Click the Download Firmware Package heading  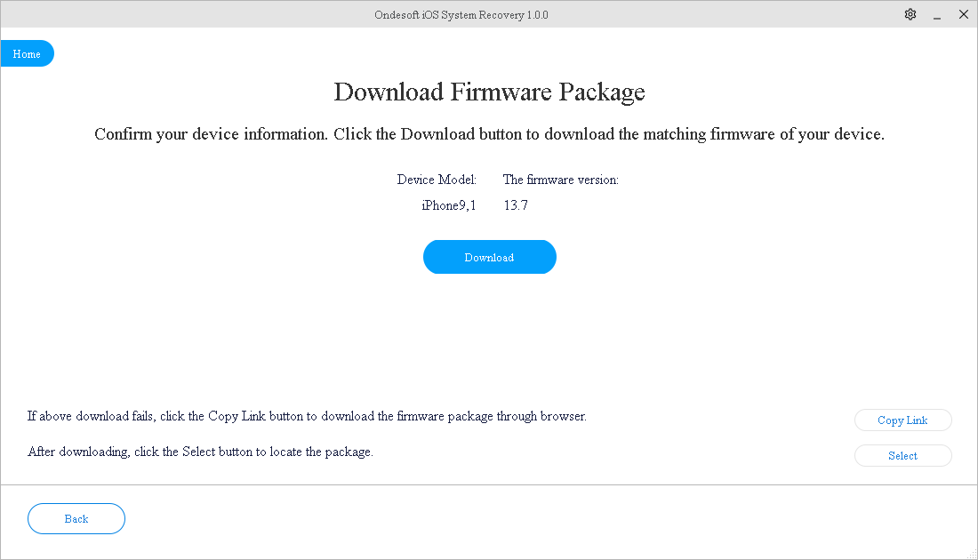[x=489, y=92]
